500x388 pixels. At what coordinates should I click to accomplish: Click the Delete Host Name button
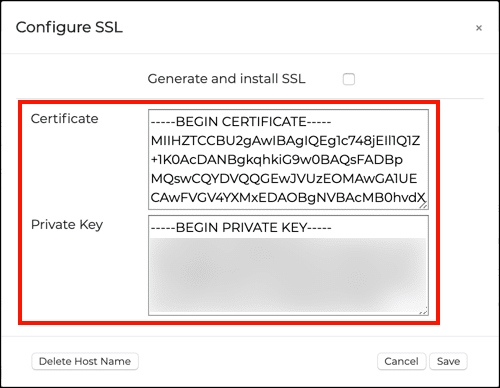(85, 361)
